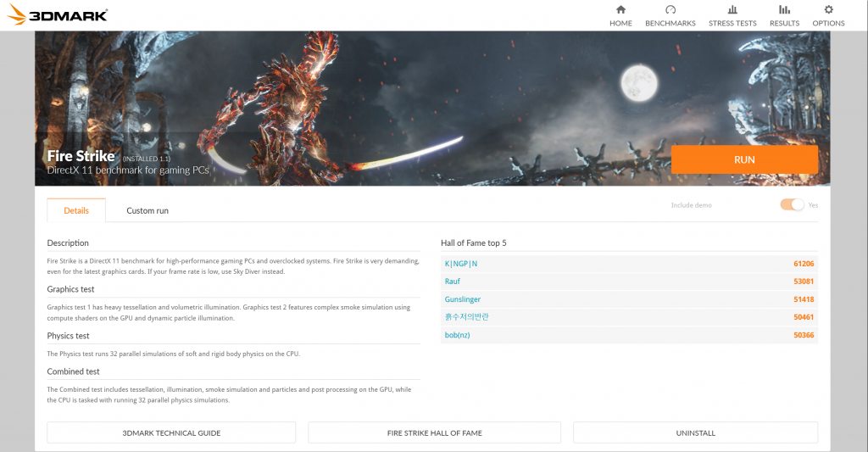Click the 50461 score in fourth row
The height and width of the screenshot is (452, 868).
(x=803, y=317)
